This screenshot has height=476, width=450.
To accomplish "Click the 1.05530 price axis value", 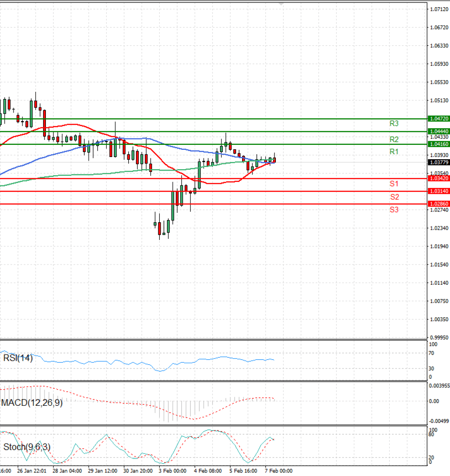I will tap(439, 82).
